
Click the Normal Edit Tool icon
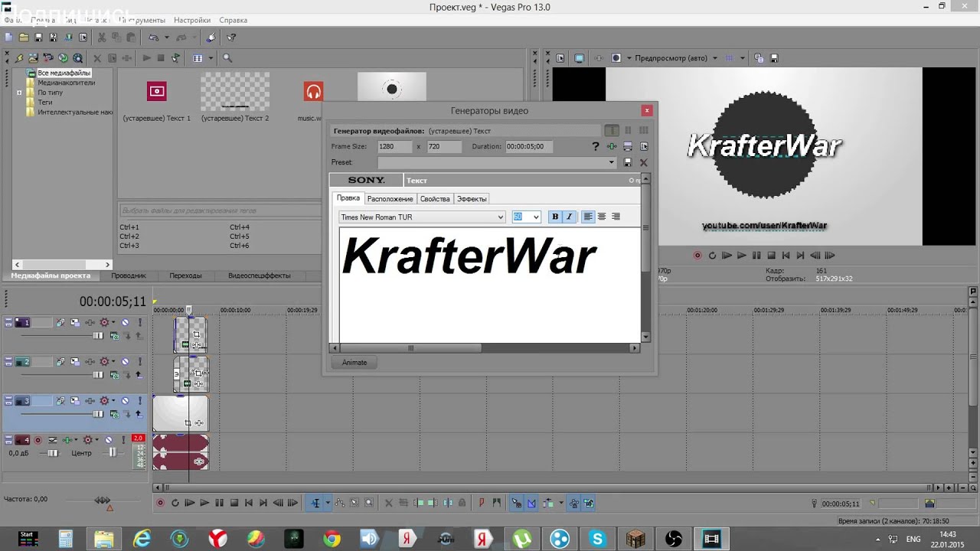[315, 503]
